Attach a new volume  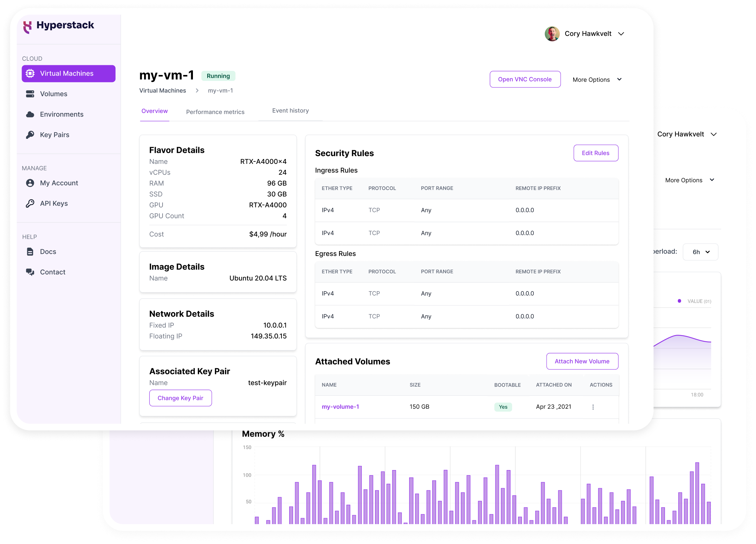[x=582, y=361]
